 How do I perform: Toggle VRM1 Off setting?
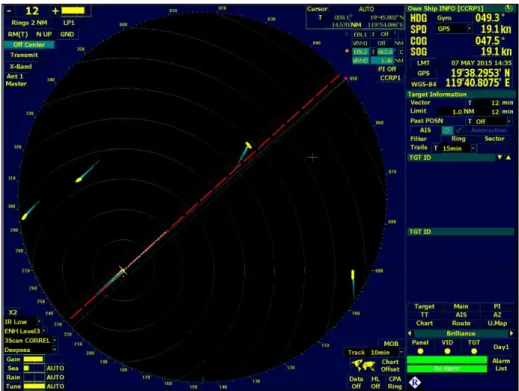click(382, 43)
